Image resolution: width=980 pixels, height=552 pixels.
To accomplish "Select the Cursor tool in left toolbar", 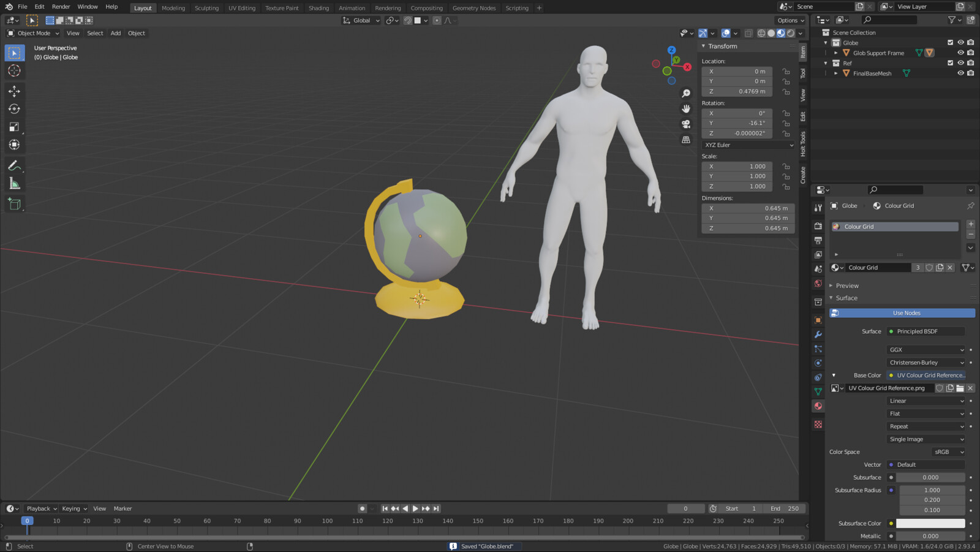I will [14, 70].
